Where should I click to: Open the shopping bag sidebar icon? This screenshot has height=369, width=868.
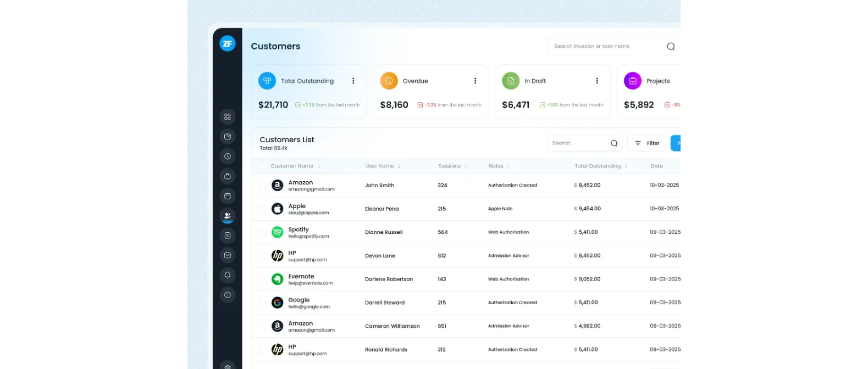[228, 176]
